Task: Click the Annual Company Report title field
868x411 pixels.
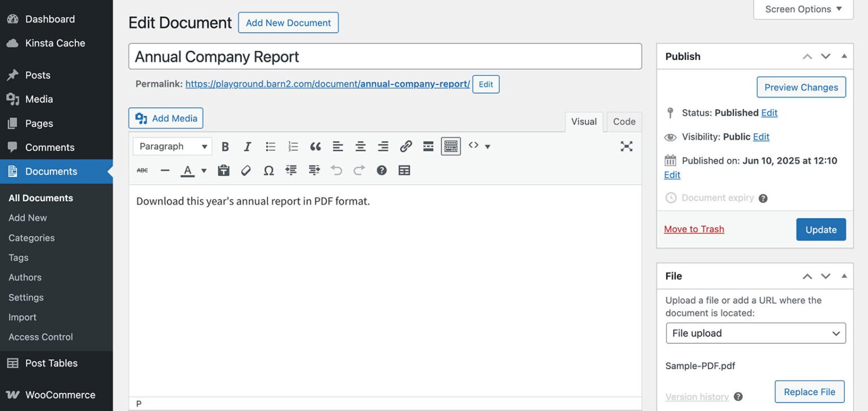Action: [x=385, y=56]
